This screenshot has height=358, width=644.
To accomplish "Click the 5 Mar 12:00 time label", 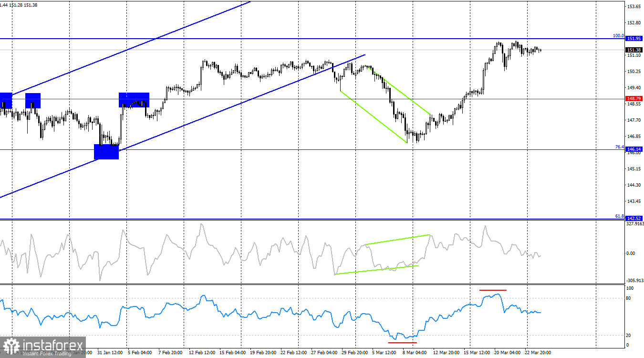I will [x=384, y=353].
